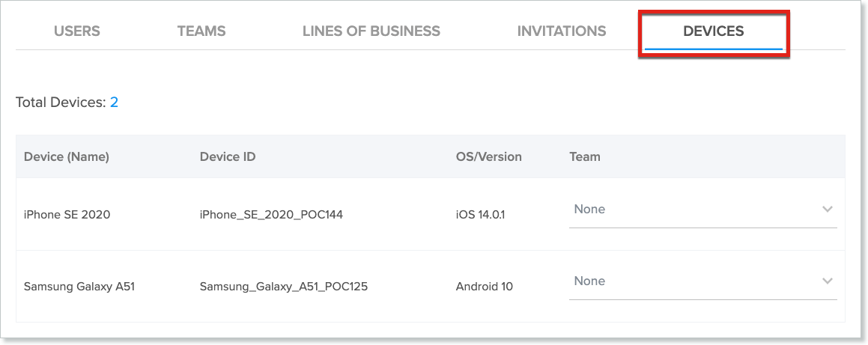868x345 pixels.
Task: Click the Team column header
Action: 585,156
